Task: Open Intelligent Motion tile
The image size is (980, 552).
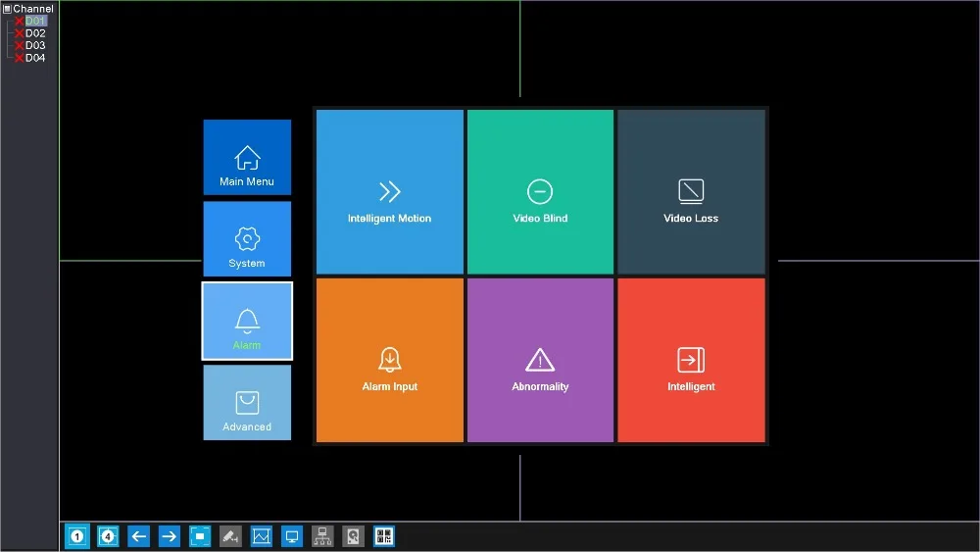Action: click(x=390, y=192)
